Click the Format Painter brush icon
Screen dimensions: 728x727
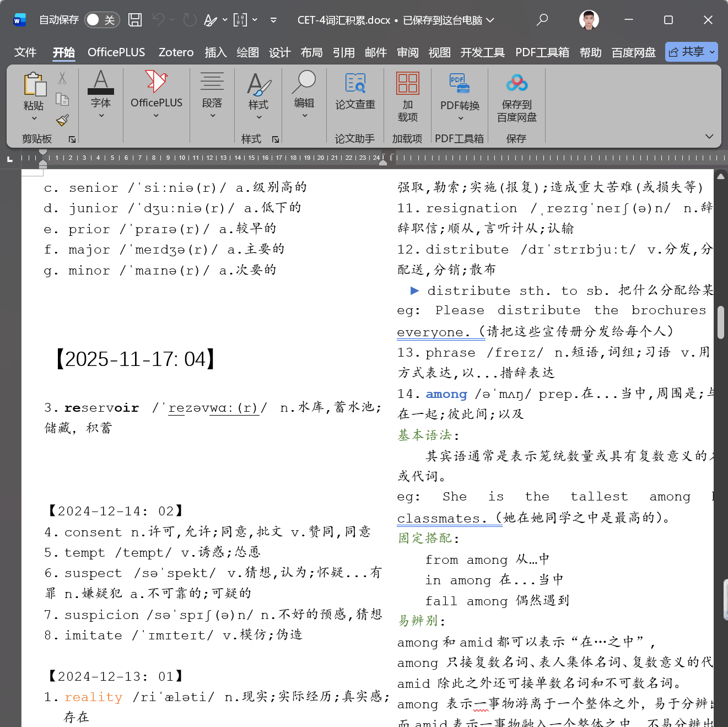62,120
